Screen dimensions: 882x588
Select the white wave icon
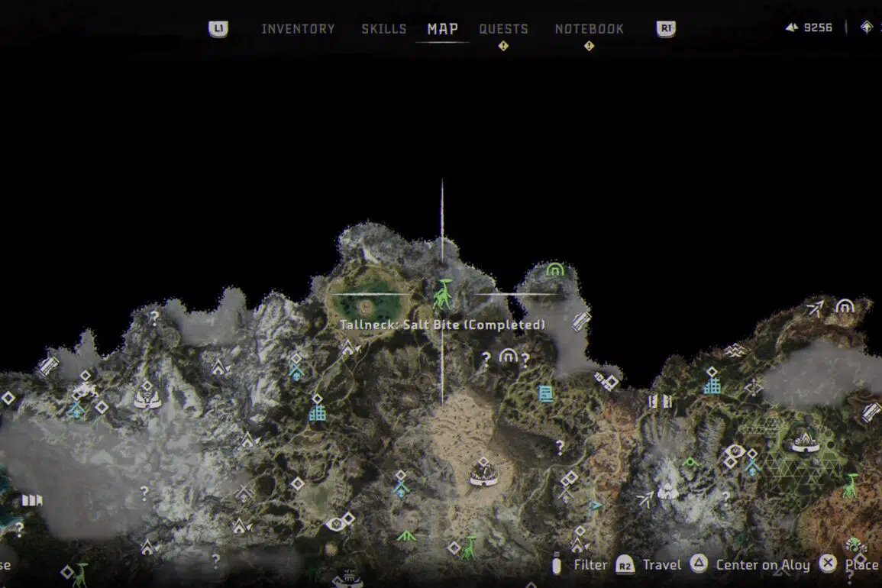point(734,351)
